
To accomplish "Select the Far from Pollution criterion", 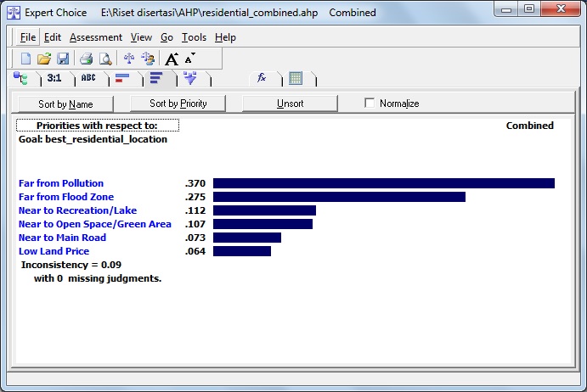I will [x=61, y=183].
